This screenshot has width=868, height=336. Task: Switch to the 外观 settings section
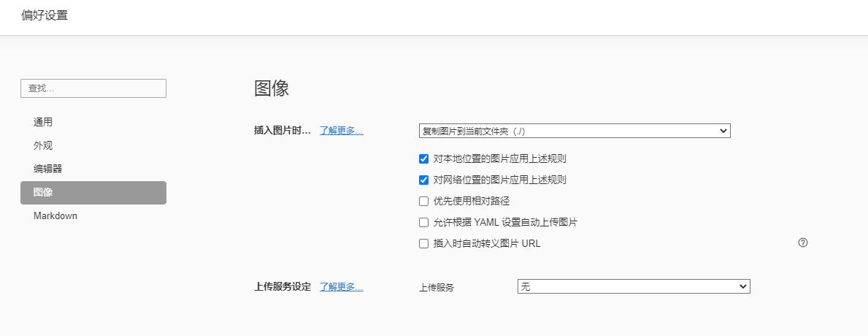43,145
